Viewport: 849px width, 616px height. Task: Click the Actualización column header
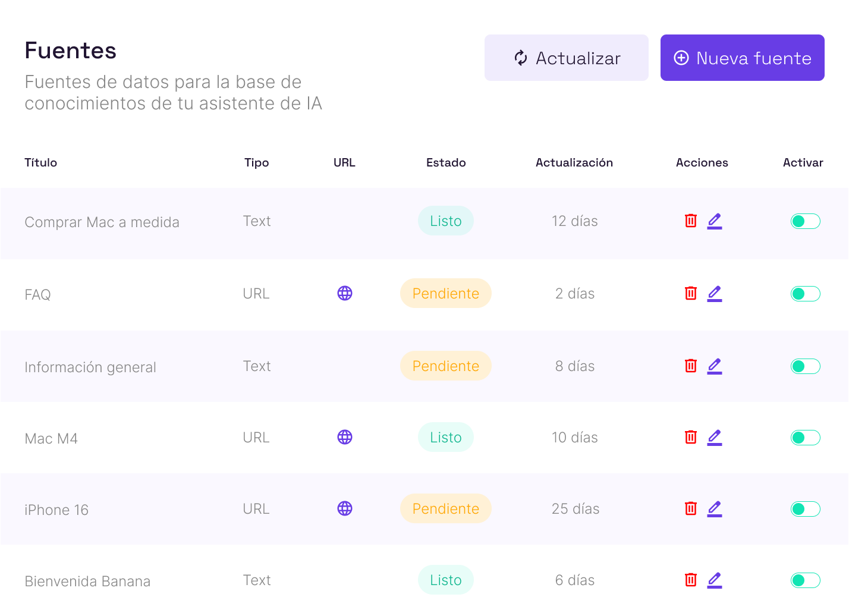[574, 162]
